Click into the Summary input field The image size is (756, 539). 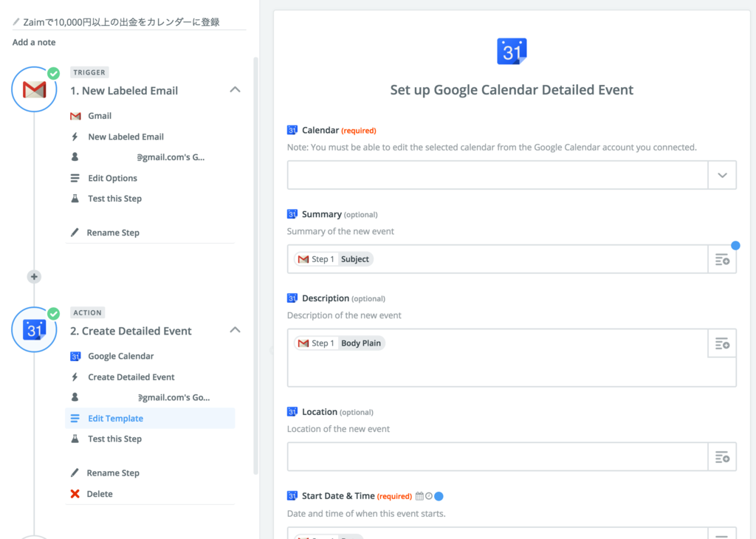[498, 259]
